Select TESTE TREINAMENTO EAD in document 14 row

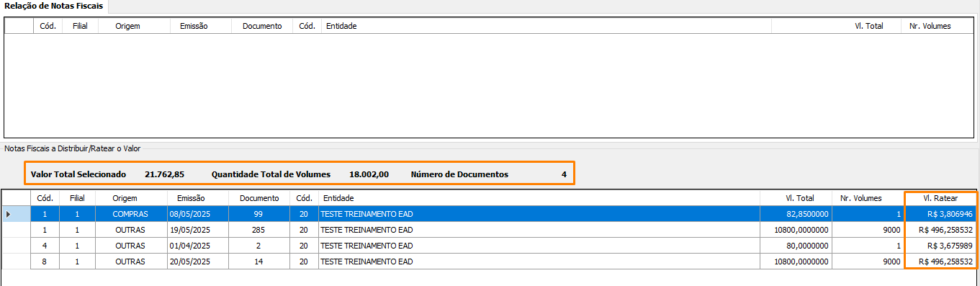pos(540,262)
